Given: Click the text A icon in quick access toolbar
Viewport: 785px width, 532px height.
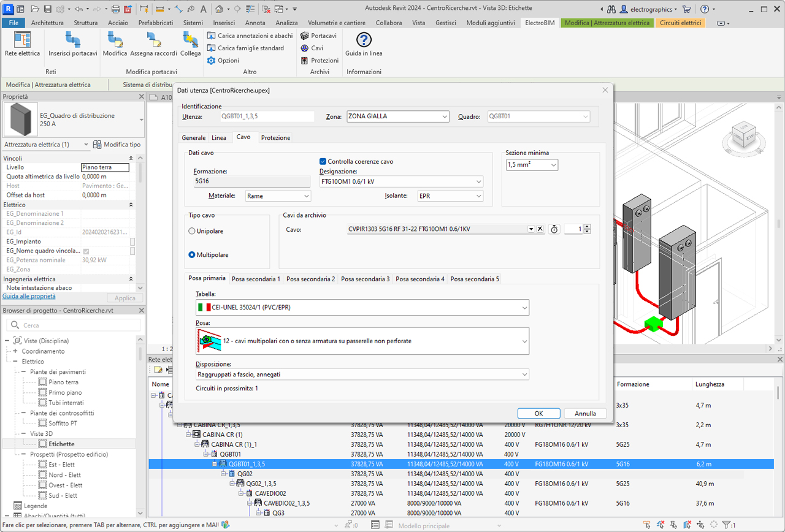Looking at the screenshot, I should pyautogui.click(x=202, y=9).
